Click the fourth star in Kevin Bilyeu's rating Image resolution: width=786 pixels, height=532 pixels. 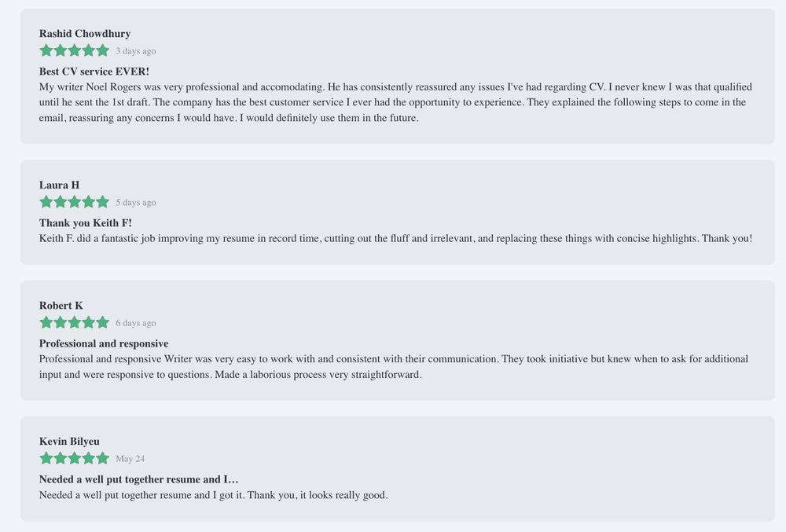pos(89,458)
